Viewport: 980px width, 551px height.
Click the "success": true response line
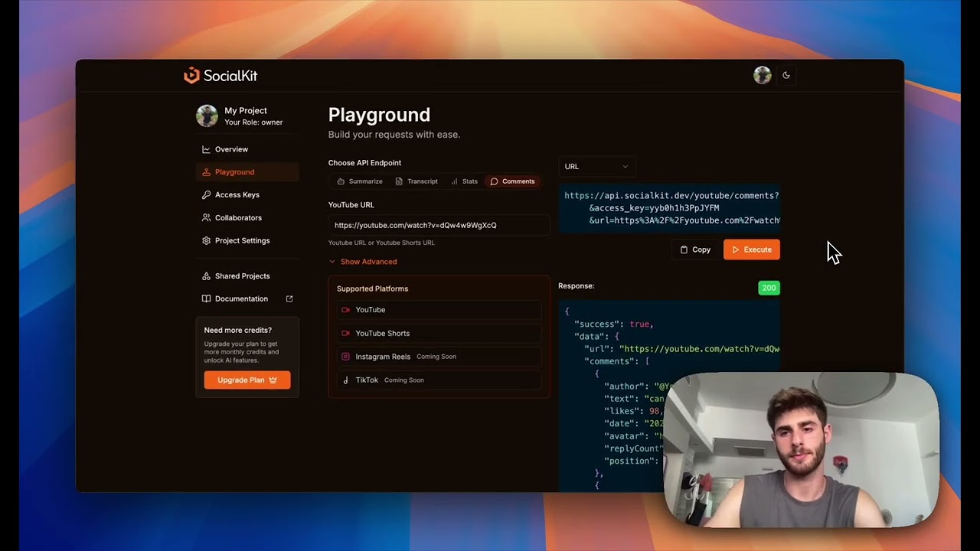point(613,324)
